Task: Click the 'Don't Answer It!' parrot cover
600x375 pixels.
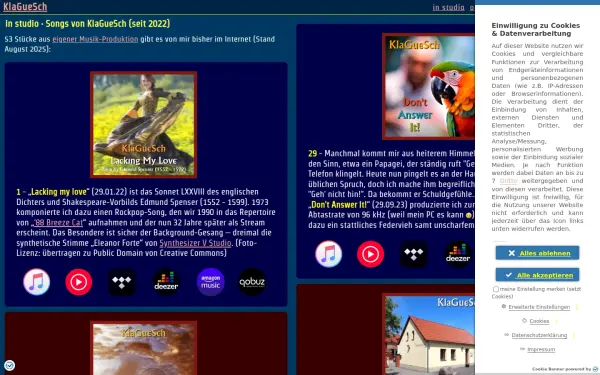Action: [x=429, y=86]
